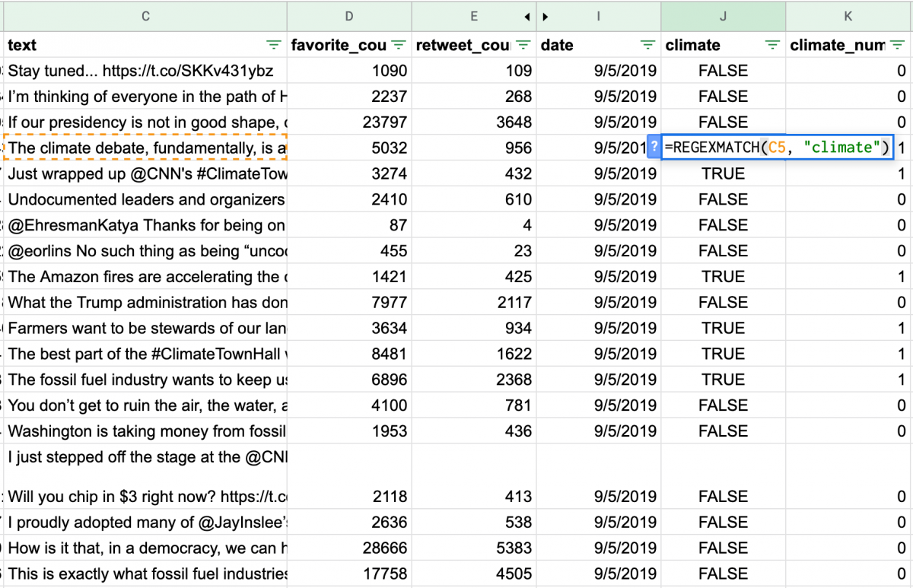Image resolution: width=913 pixels, height=588 pixels.
Task: Click the blue question mark formula help icon
Action: (654, 147)
